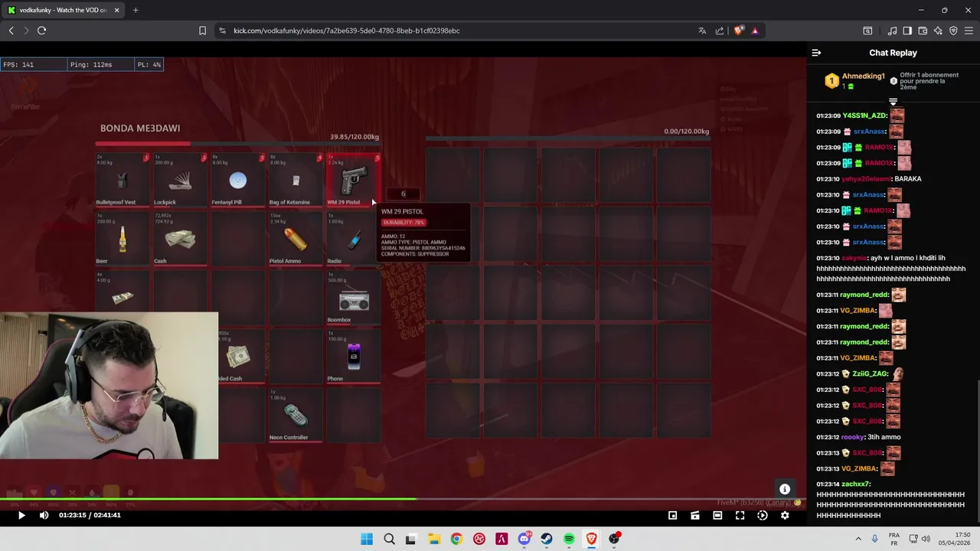The width and height of the screenshot is (980, 551).
Task: Show stream info circle button
Action: [x=785, y=489]
